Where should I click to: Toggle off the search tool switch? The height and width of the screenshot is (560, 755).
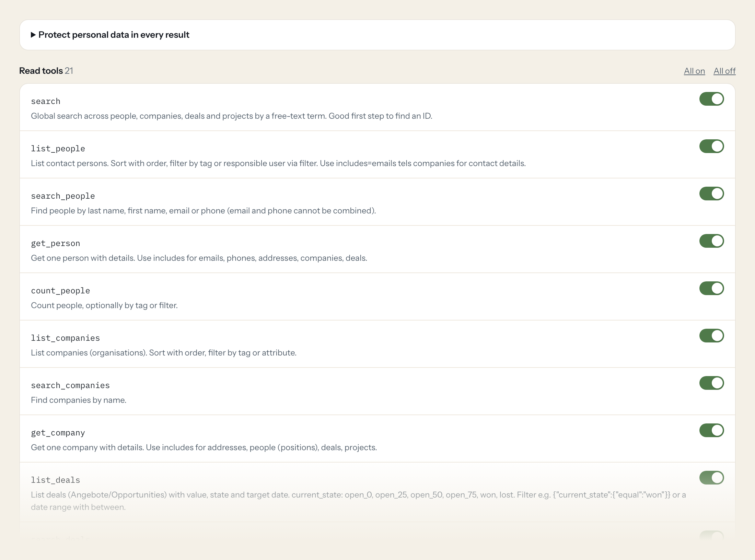[x=712, y=99]
